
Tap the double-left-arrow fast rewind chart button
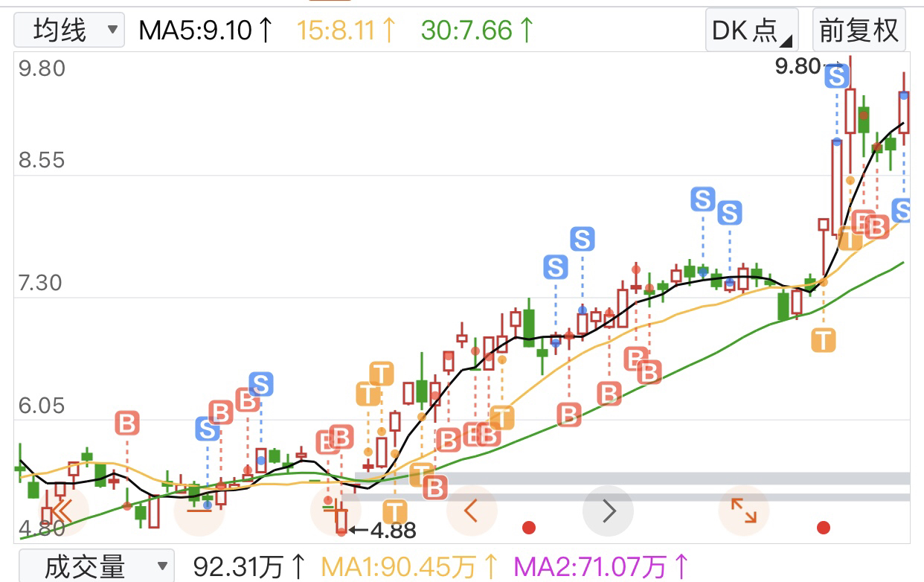(x=63, y=511)
